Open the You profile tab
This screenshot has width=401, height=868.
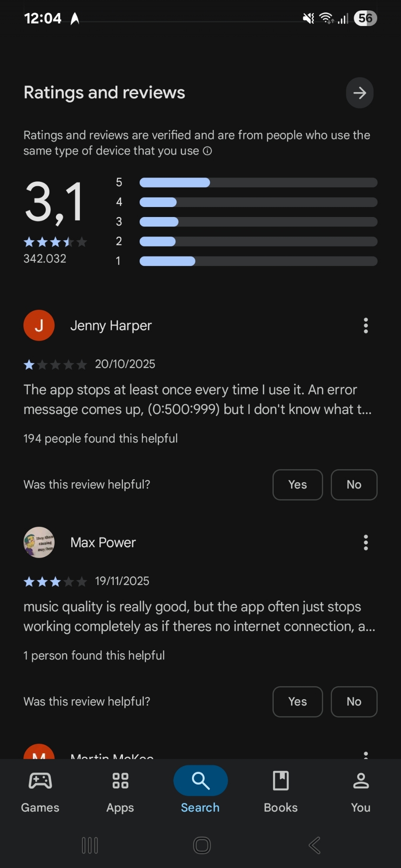[x=361, y=792]
